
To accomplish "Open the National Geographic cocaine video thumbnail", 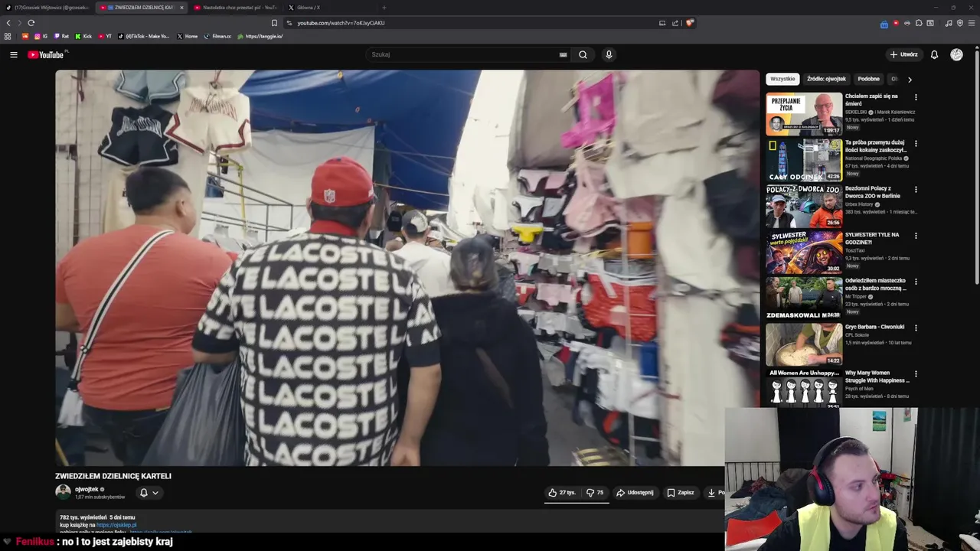I will pos(804,160).
